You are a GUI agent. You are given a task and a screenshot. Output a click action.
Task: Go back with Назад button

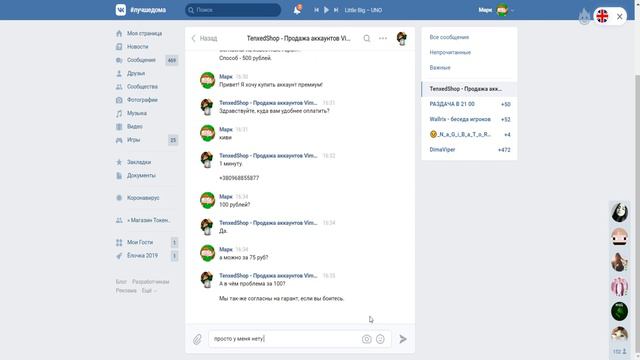(x=204, y=38)
